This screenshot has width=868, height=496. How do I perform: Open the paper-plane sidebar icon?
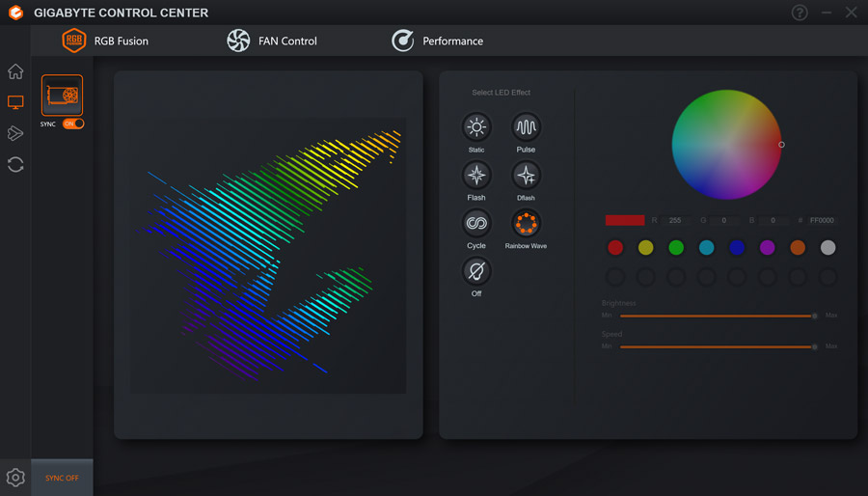(x=15, y=133)
